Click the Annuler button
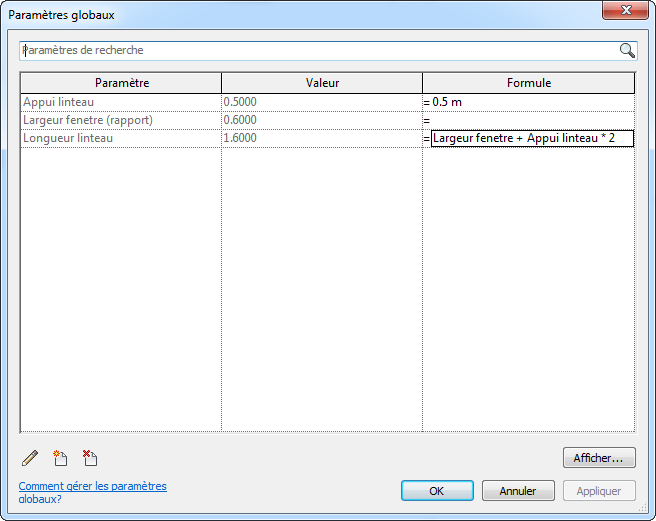Image resolution: width=656 pixels, height=521 pixels. tap(518, 491)
